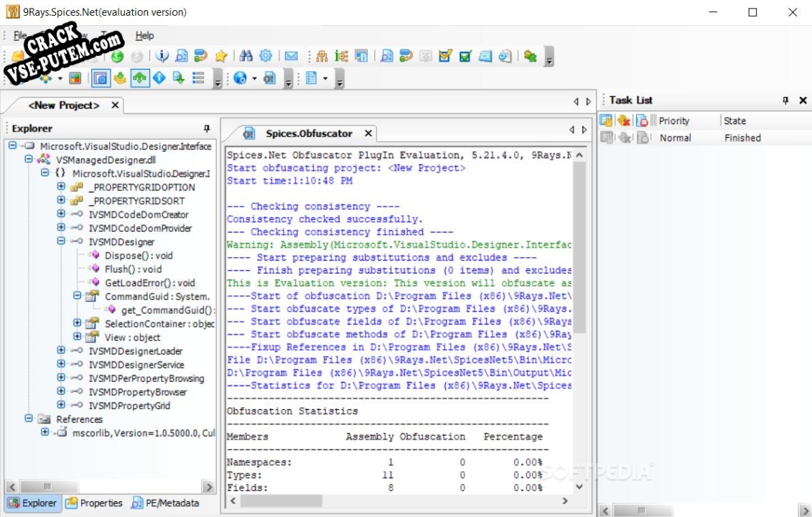The image size is (812, 517).
Task: Click the Task List hand with red X icon
Action: tap(624, 121)
